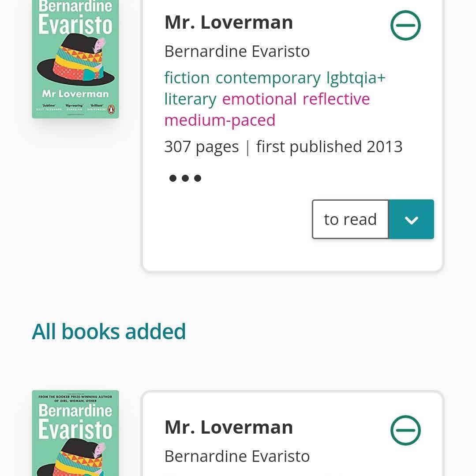Expand the reading status dropdown arrow

point(411,219)
